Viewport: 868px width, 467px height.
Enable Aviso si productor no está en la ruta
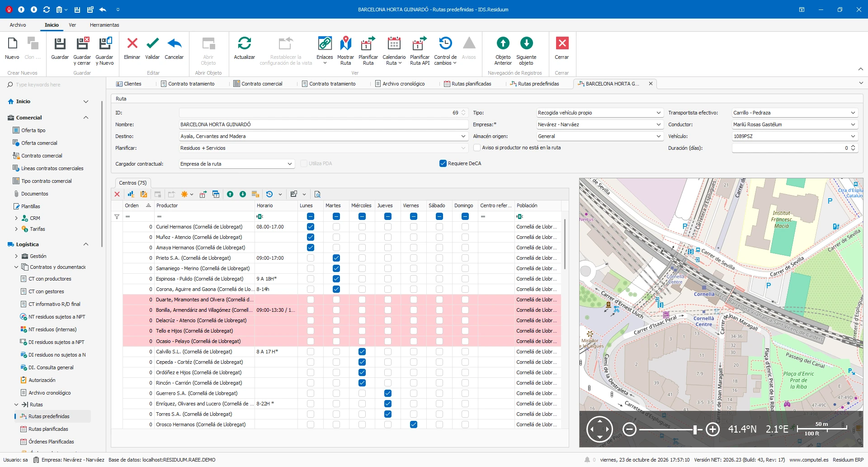pyautogui.click(x=476, y=148)
